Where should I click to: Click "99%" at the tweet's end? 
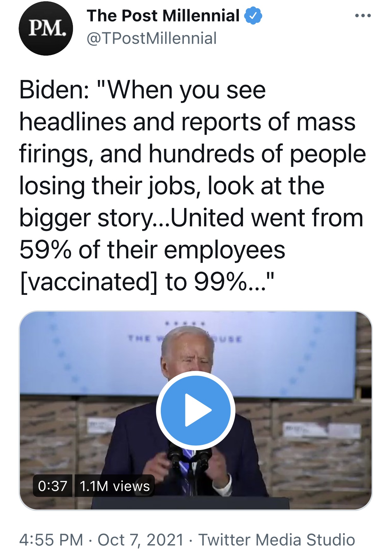coord(220,282)
